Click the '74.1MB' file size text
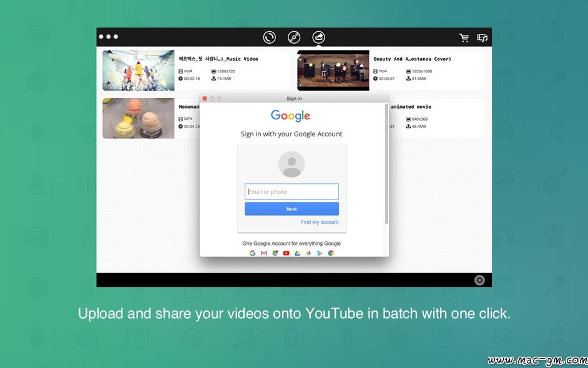The image size is (588, 368). (x=224, y=79)
